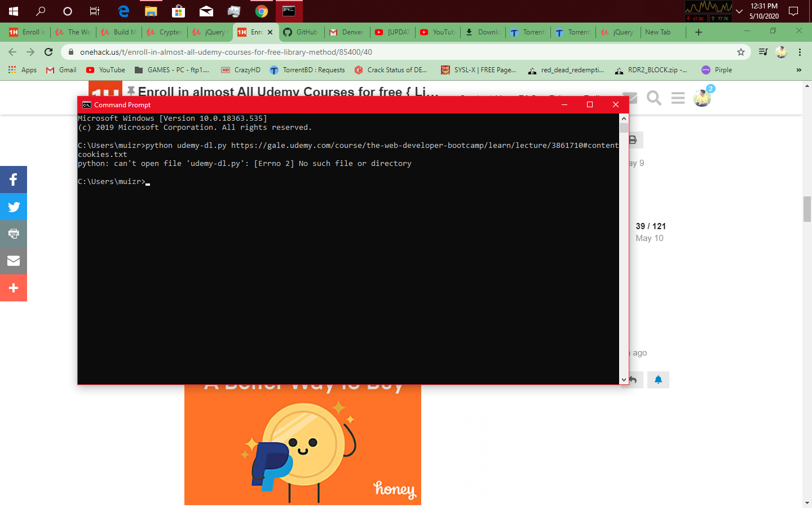Open the user avatar with notifications
Screen dimensions: 812x508
pyautogui.click(x=702, y=98)
